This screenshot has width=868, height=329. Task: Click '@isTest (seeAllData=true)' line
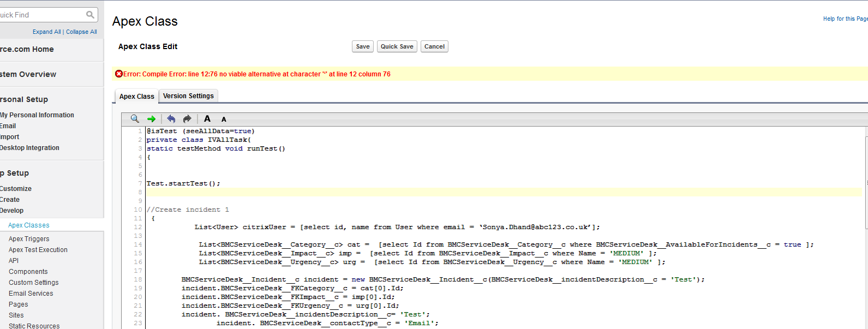(200, 131)
